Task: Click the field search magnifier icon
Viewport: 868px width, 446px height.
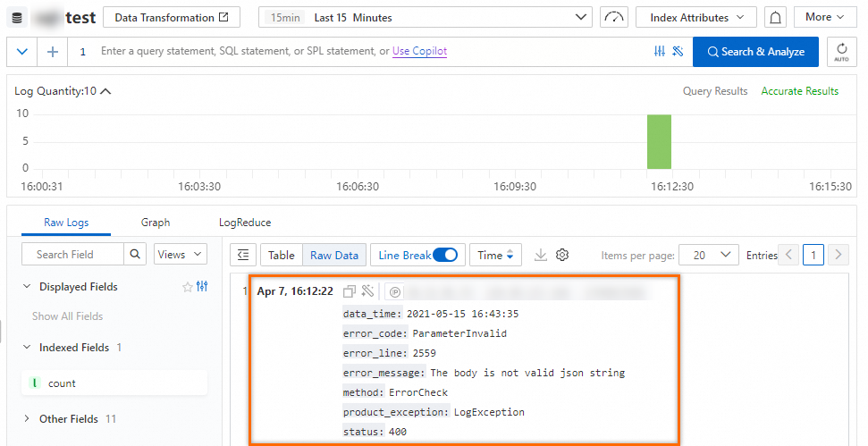Action: click(135, 254)
